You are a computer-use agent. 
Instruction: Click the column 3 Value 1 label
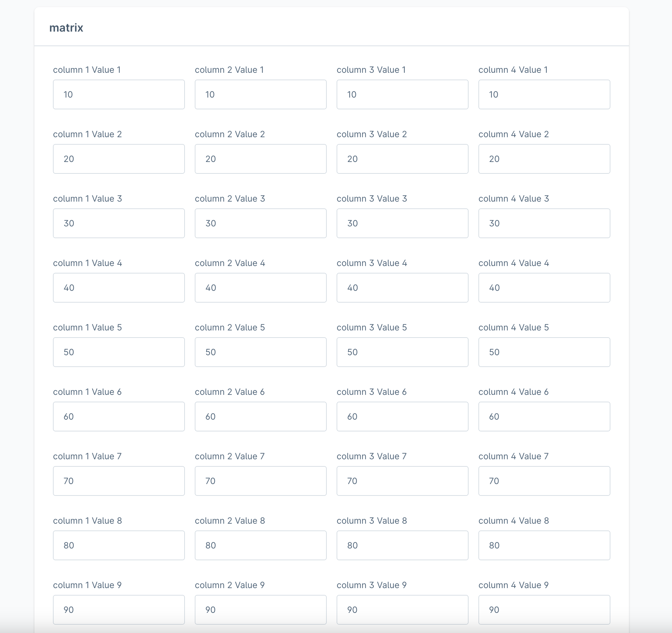(371, 70)
